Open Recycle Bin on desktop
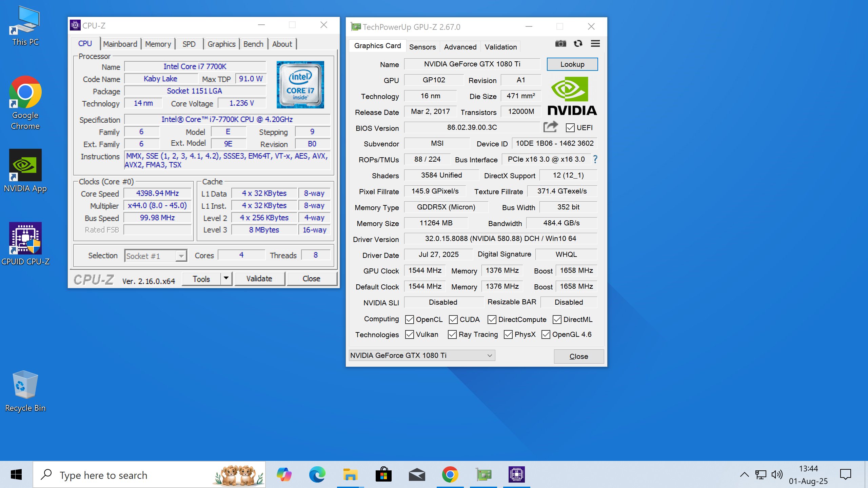Image resolution: width=868 pixels, height=488 pixels. coord(25,391)
